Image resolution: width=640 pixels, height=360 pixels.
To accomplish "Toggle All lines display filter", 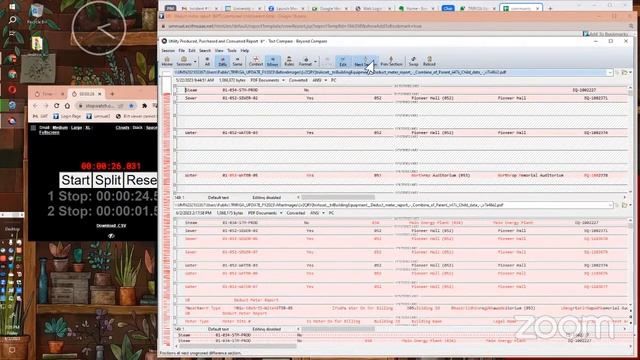I will tap(207, 62).
